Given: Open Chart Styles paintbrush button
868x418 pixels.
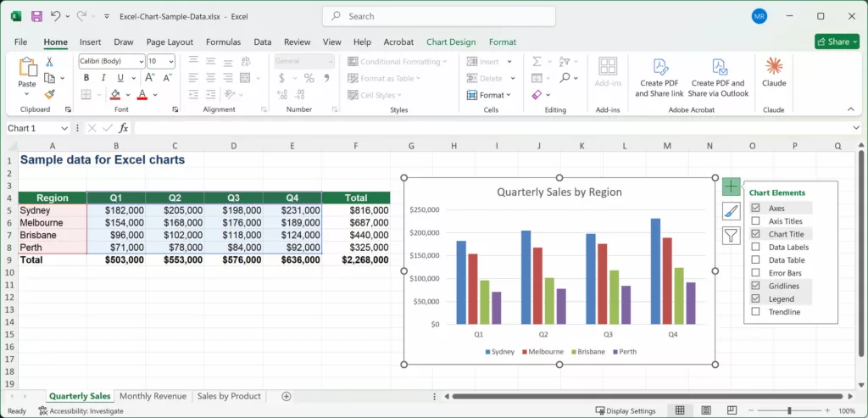Looking at the screenshot, I should coord(732,211).
